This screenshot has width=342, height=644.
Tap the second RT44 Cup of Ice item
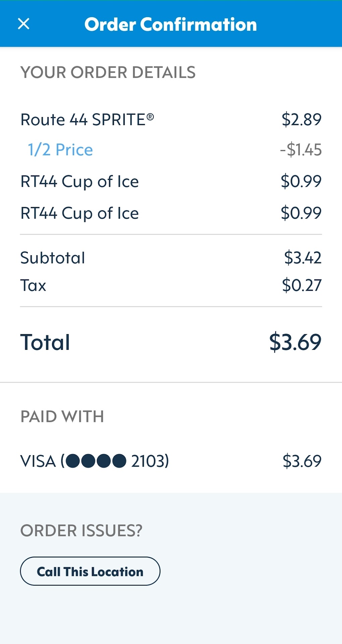(x=80, y=213)
